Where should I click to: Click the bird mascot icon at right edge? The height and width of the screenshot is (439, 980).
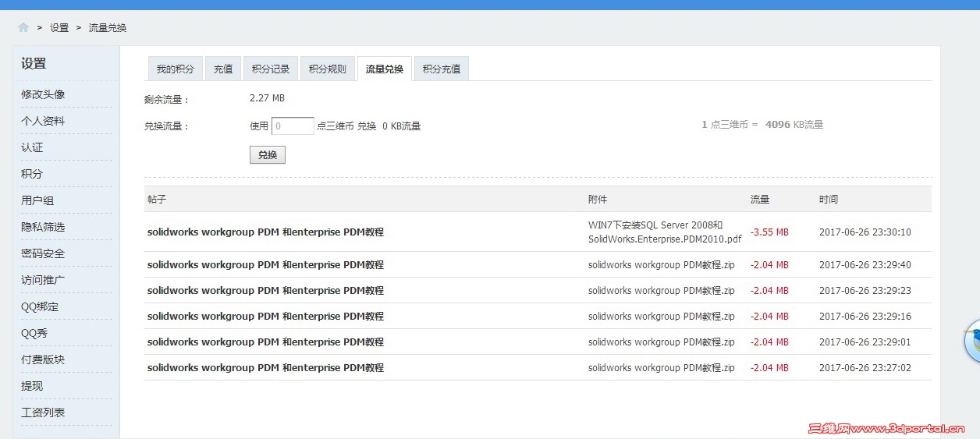(x=972, y=340)
